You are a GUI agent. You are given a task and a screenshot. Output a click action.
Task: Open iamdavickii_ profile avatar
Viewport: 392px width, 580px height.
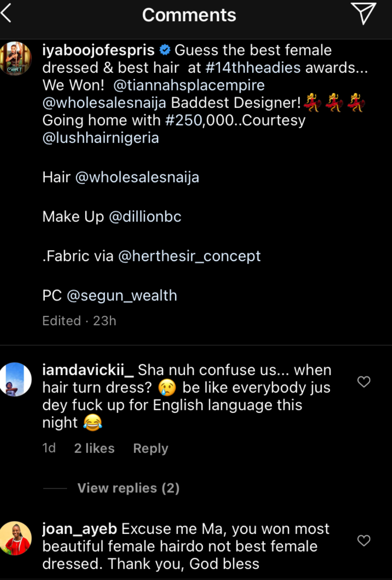tap(16, 379)
